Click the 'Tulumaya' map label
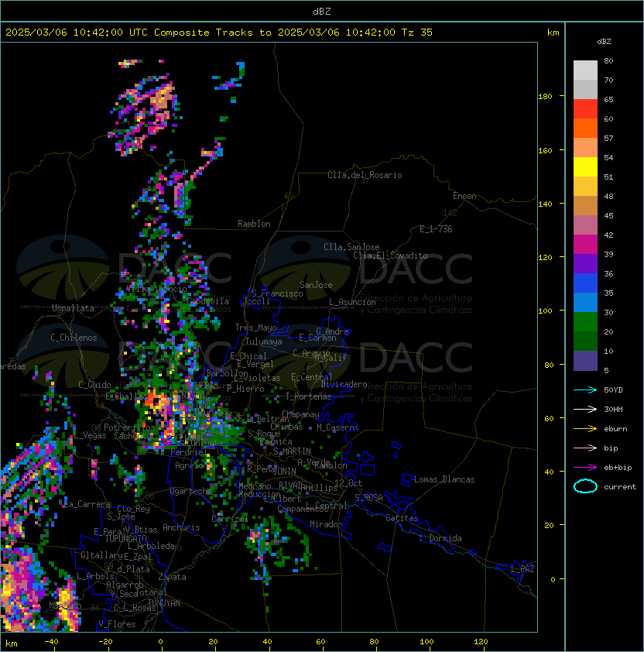Image resolution: width=644 pixels, height=652 pixels. [264, 341]
